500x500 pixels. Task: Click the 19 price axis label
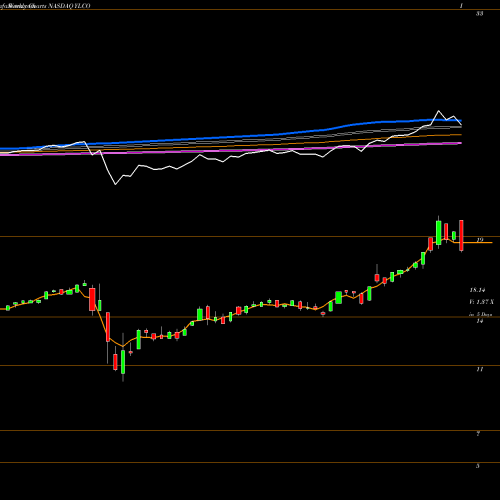click(480, 240)
